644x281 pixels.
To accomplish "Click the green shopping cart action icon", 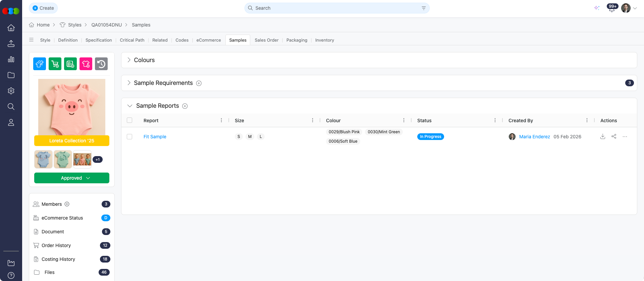I will 55,64.
